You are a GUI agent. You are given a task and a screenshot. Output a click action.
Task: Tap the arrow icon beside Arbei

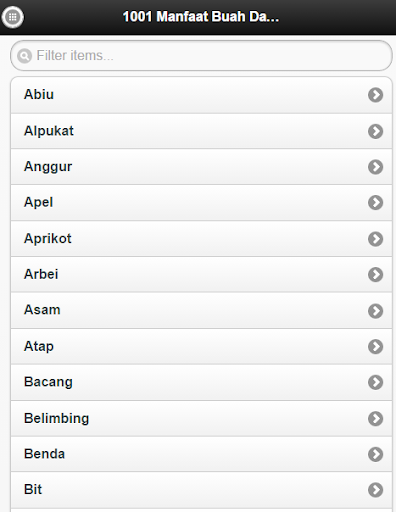pyautogui.click(x=375, y=275)
